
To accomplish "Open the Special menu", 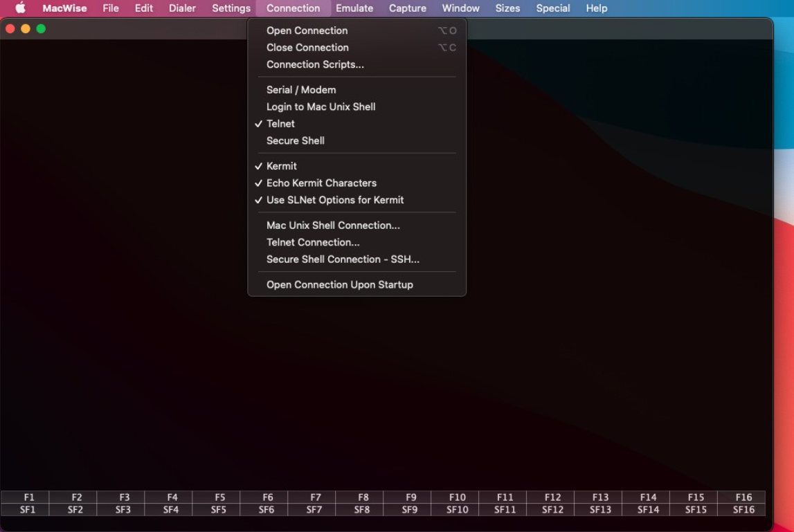I will (x=553, y=8).
